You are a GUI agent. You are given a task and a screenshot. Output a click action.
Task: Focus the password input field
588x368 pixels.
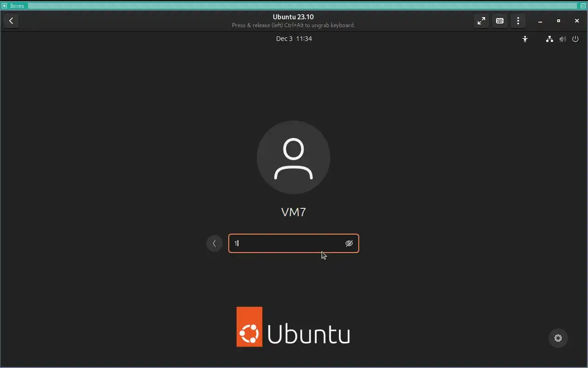[294, 243]
